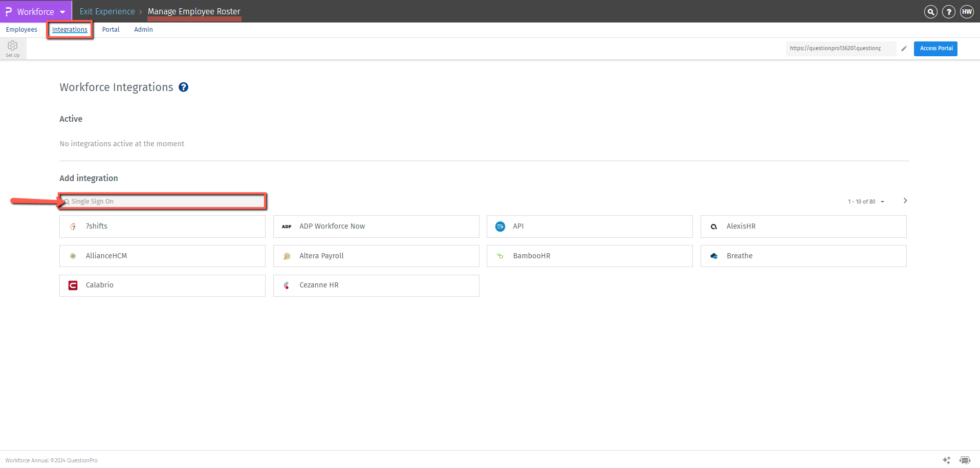Click the AlexisHR logo icon
Image resolution: width=980 pixels, height=468 pixels.
pyautogui.click(x=714, y=227)
